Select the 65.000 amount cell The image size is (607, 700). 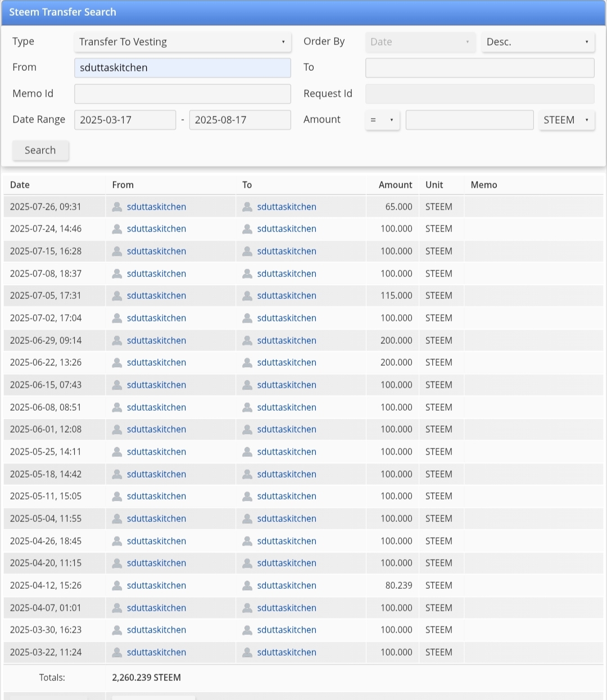[398, 207]
